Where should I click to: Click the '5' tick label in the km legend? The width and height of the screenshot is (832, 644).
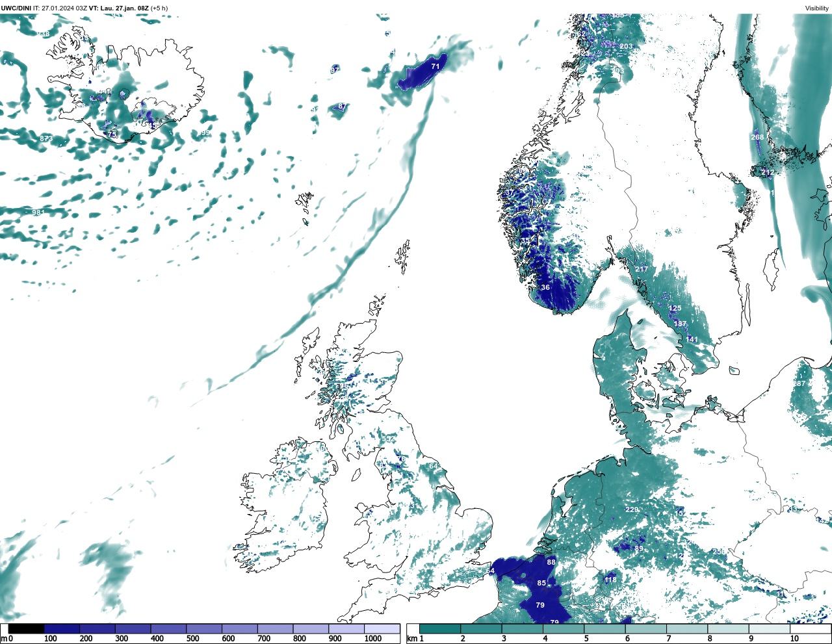[586, 639]
